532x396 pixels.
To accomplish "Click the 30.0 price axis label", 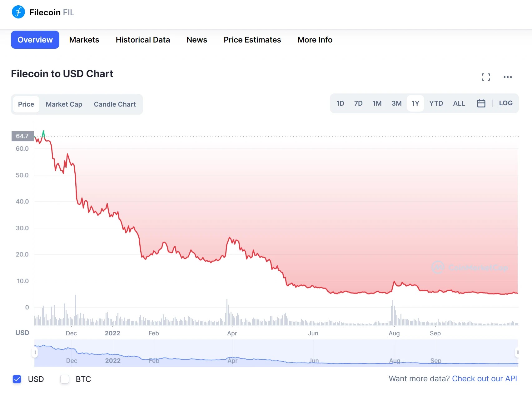I will [22, 228].
